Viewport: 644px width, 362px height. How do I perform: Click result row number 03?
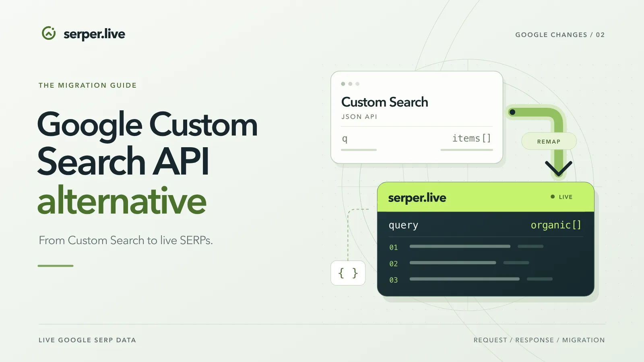394,280
